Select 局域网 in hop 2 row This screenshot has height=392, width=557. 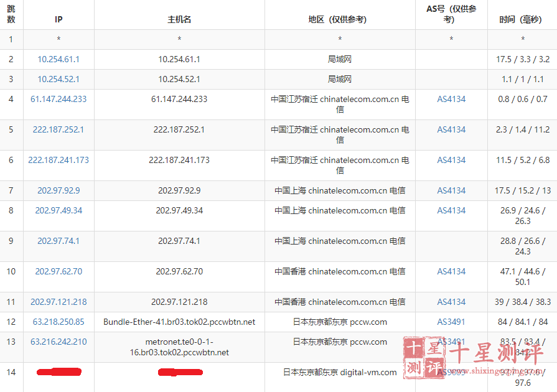(340, 59)
